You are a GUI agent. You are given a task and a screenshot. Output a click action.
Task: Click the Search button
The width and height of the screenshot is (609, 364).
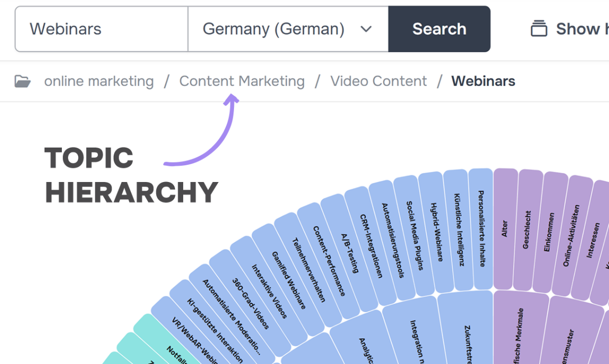439,29
